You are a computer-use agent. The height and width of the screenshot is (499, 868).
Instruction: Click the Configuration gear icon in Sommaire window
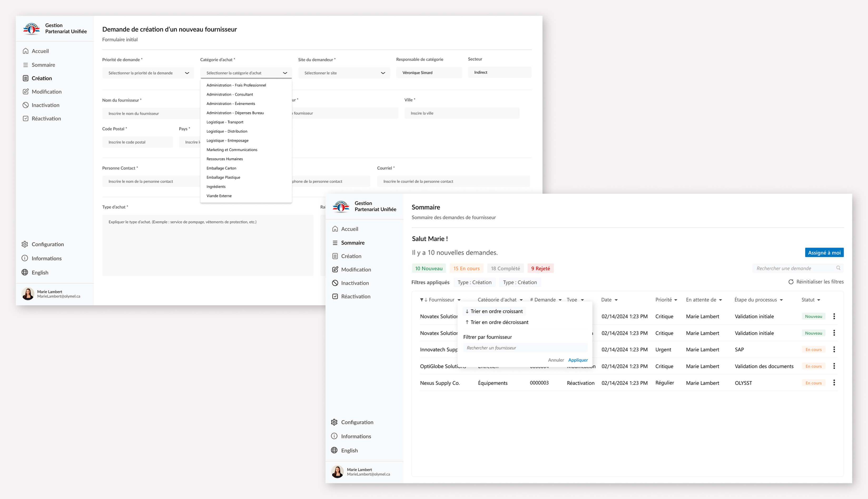click(x=334, y=422)
